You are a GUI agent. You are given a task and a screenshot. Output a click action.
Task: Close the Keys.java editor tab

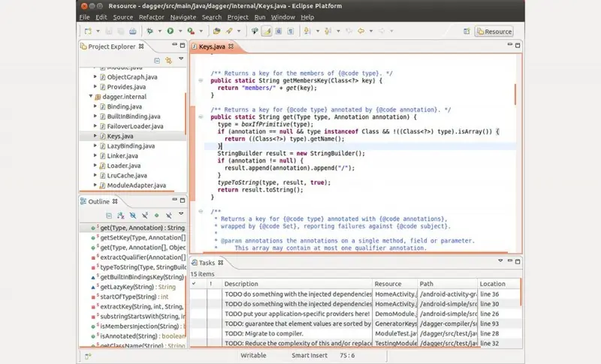[x=231, y=47]
